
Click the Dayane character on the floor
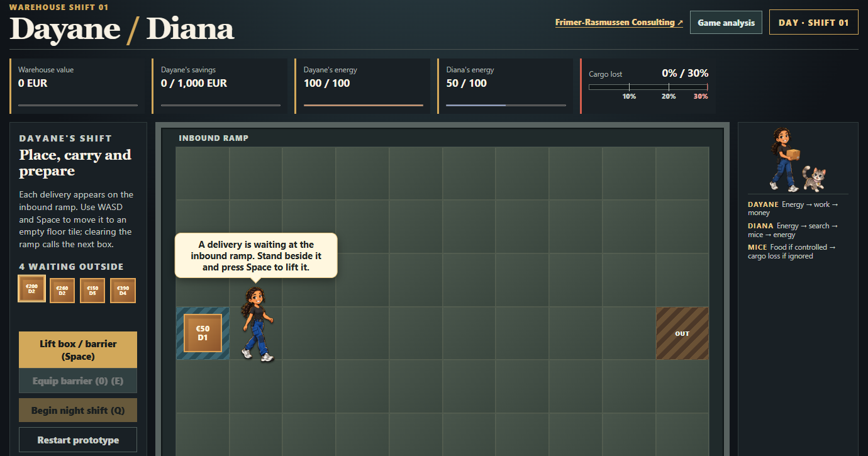pos(257,324)
